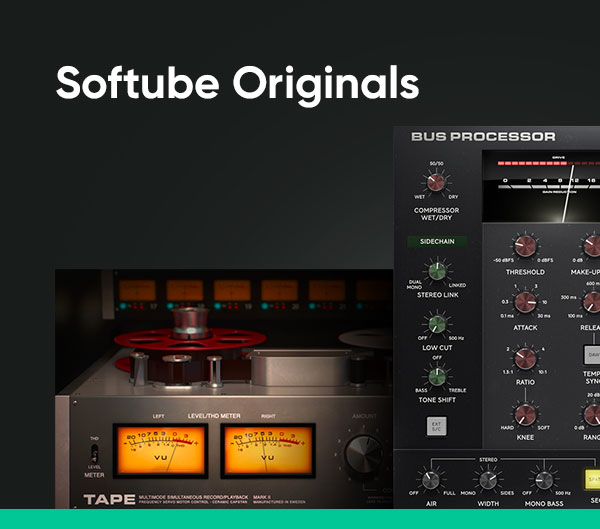
Task: Adjust the Stereo Link knob
Action: [437, 271]
